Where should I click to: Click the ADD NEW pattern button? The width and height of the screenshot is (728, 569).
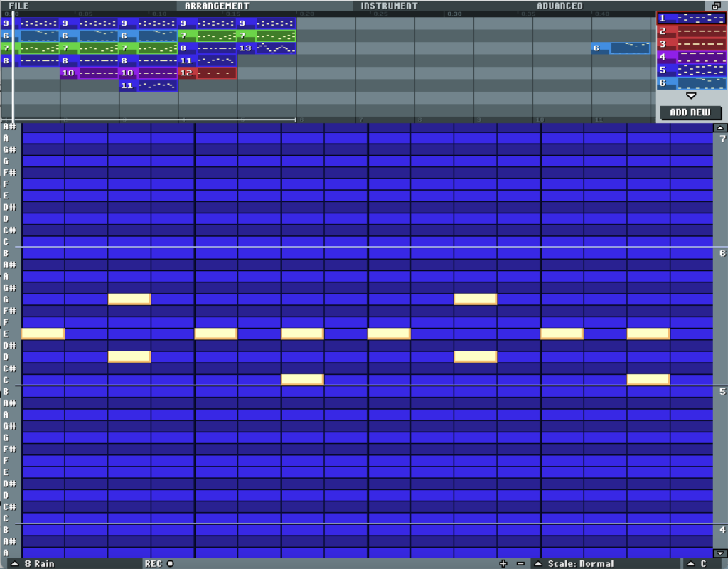pos(690,112)
